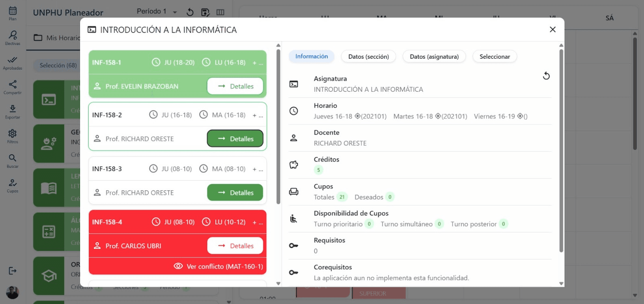
Task: Click the Corequisitos key icon
Action: 294,272
